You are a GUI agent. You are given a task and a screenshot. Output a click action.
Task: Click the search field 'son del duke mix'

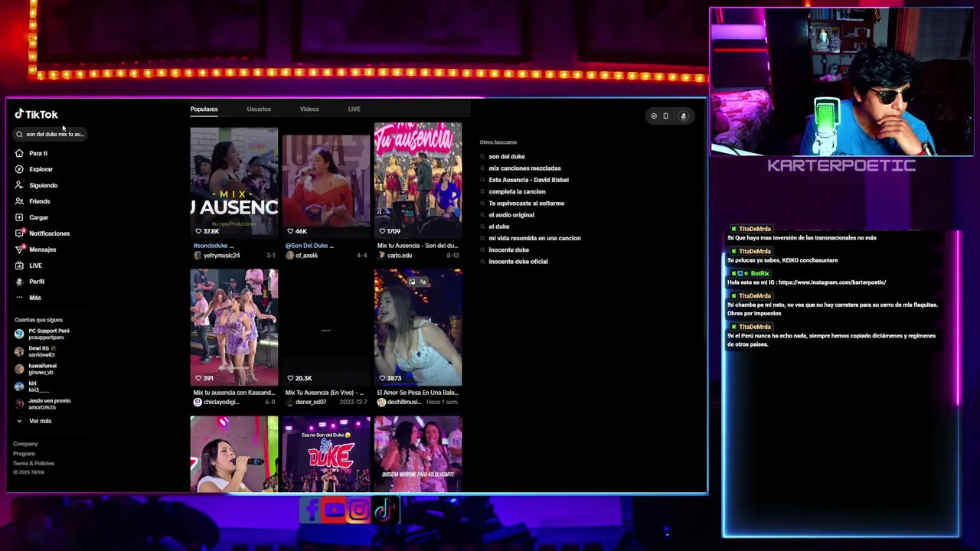coord(51,134)
